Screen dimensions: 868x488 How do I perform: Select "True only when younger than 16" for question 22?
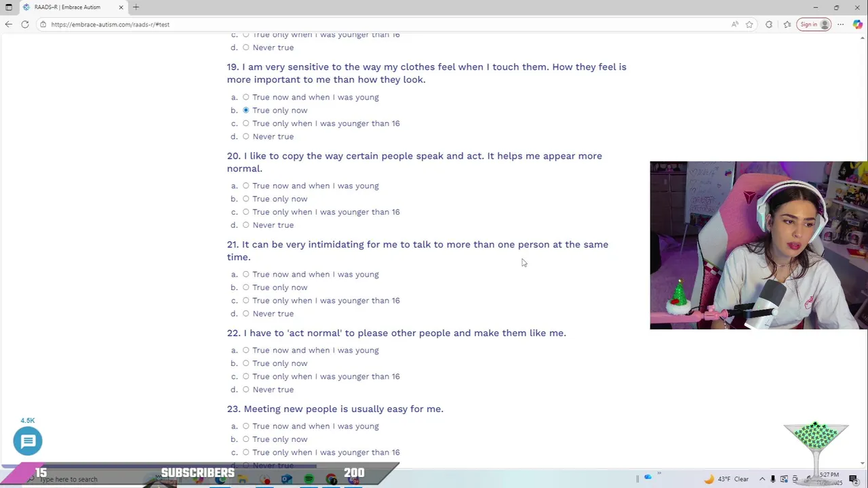click(246, 377)
